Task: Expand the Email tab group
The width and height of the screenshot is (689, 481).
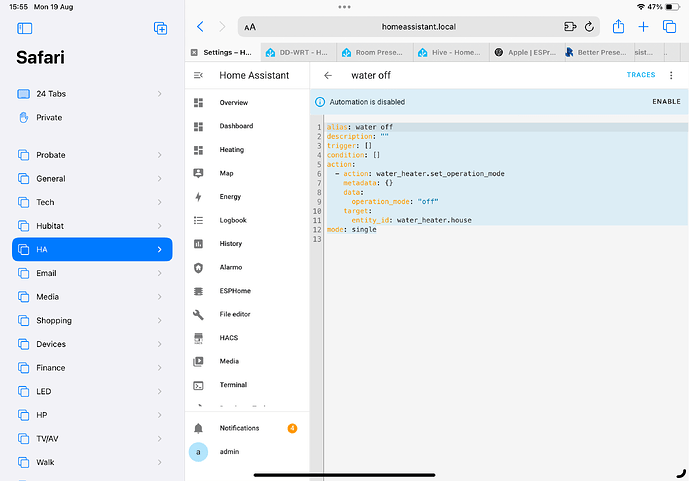Action: point(160,273)
